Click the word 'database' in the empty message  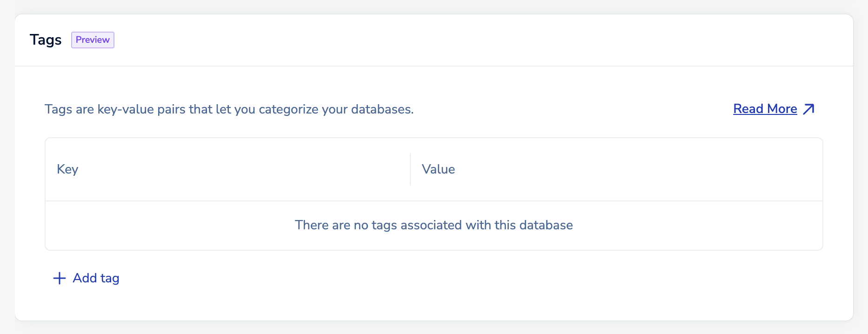[546, 225]
